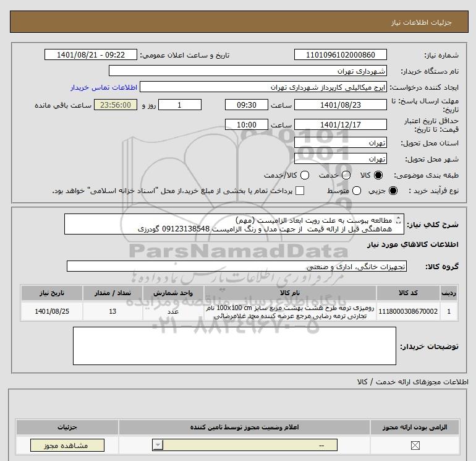Click the days remaining field showing 1

(180, 105)
